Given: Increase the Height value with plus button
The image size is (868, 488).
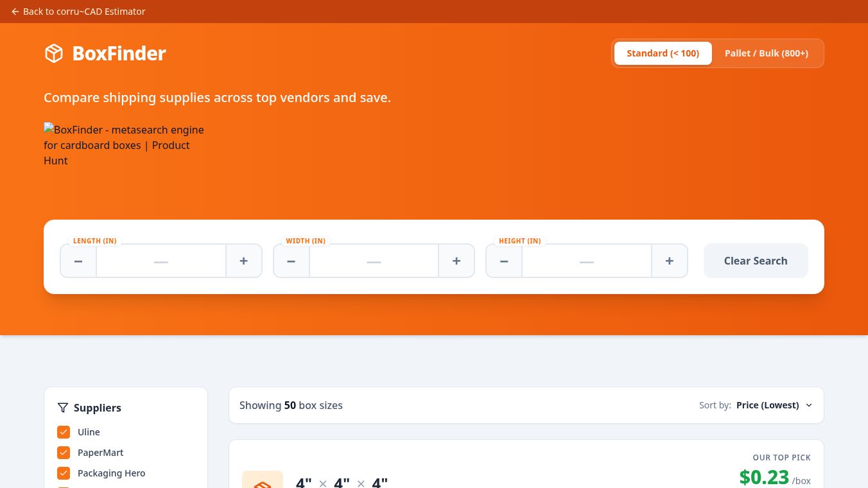Looking at the screenshot, I should (x=669, y=261).
